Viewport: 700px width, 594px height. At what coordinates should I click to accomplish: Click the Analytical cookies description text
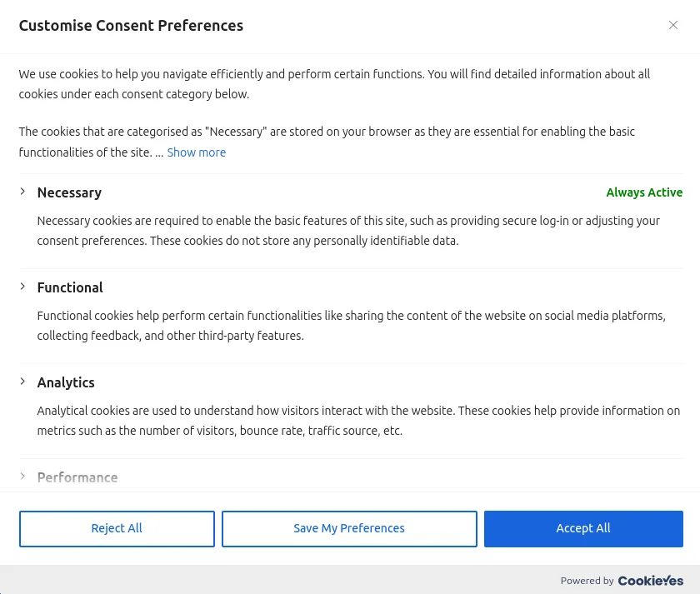click(358, 421)
